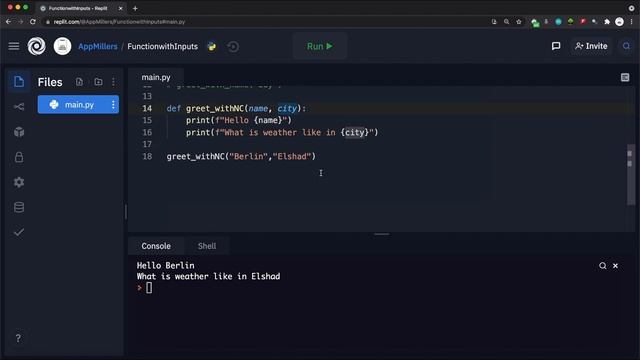Click the AppMillers breadcrumb link
Screen dimensions: 640x360
coord(98,47)
